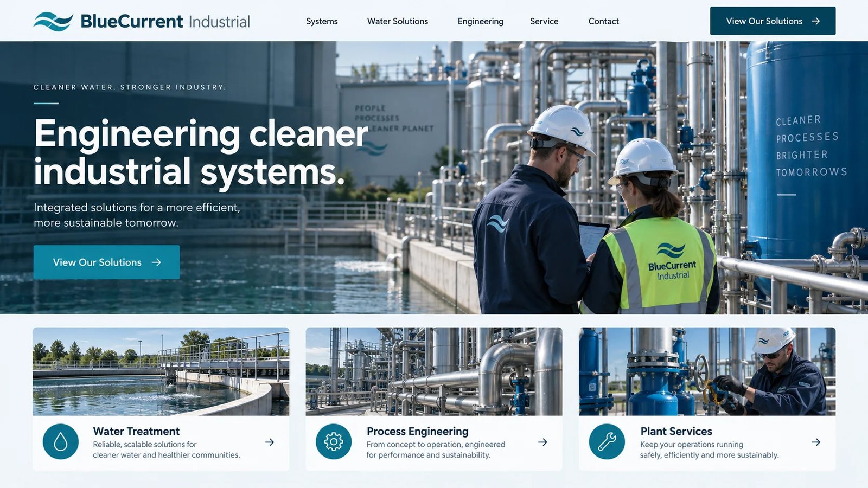This screenshot has height=488, width=868.
Task: Click the arrow inside header View Our Solutions button
Action: [816, 21]
